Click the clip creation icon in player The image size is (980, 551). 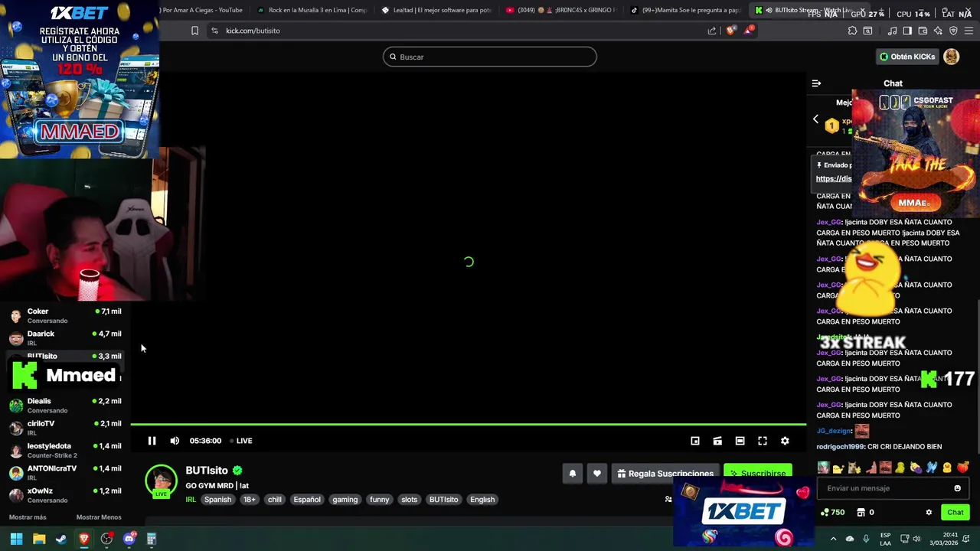coord(717,441)
